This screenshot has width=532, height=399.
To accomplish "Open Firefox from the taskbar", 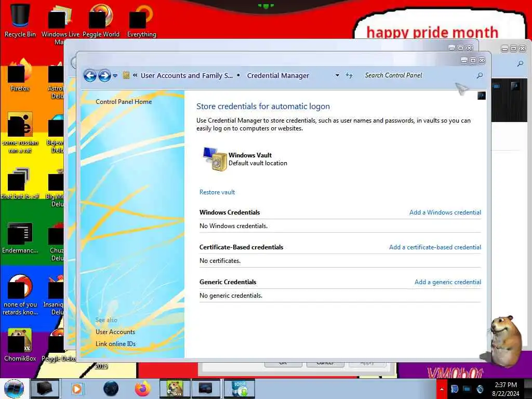I will click(143, 389).
